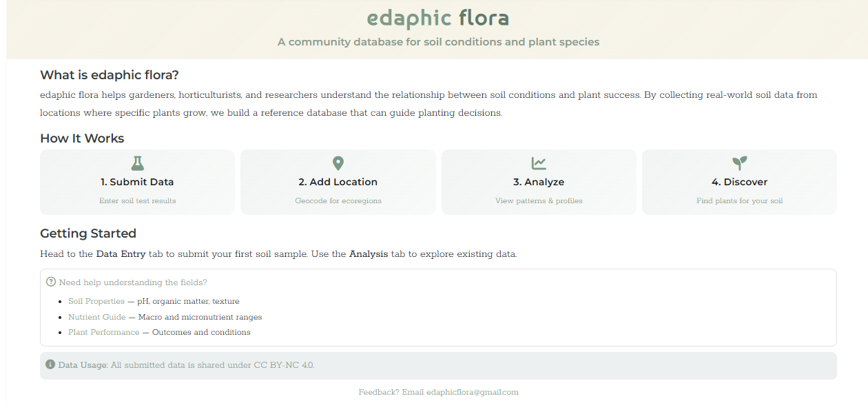Click the flask icon above Submit Data

(x=137, y=163)
